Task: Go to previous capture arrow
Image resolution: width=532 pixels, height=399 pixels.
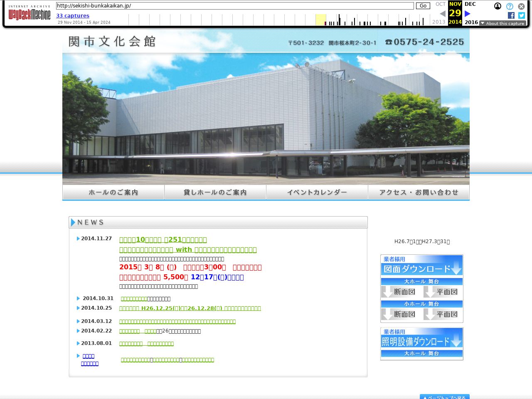Action: tap(443, 14)
